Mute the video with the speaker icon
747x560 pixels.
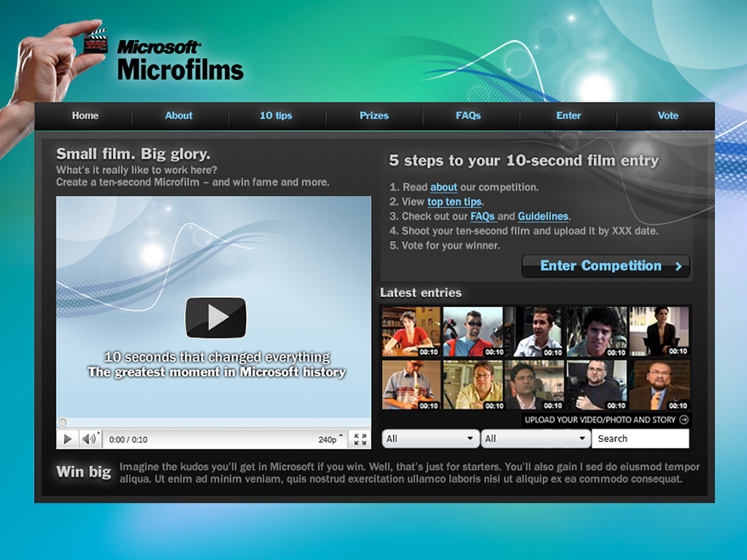click(89, 439)
